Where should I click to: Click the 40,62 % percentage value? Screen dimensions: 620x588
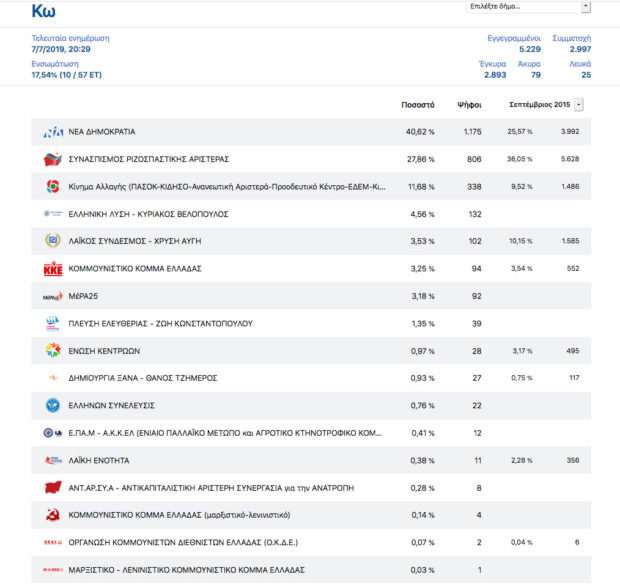pos(420,132)
